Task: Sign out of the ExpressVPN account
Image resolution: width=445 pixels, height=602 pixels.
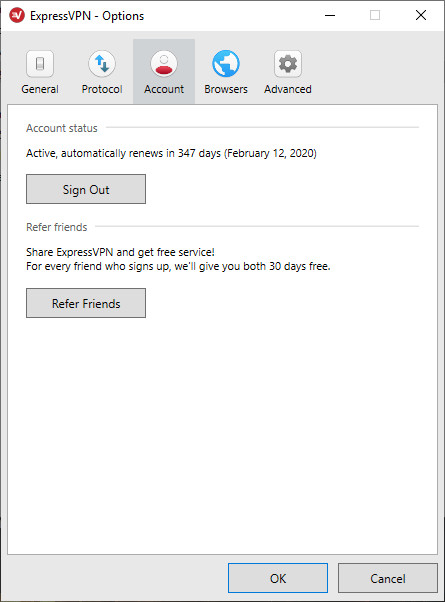Action: coord(86,189)
